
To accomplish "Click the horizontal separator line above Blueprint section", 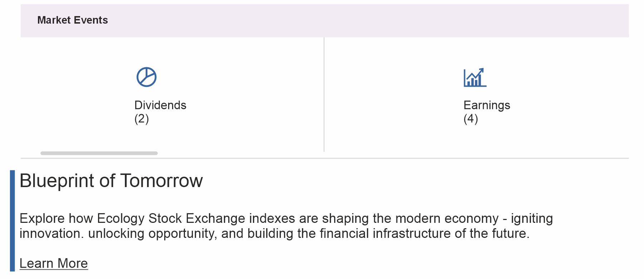I will tap(325, 158).
